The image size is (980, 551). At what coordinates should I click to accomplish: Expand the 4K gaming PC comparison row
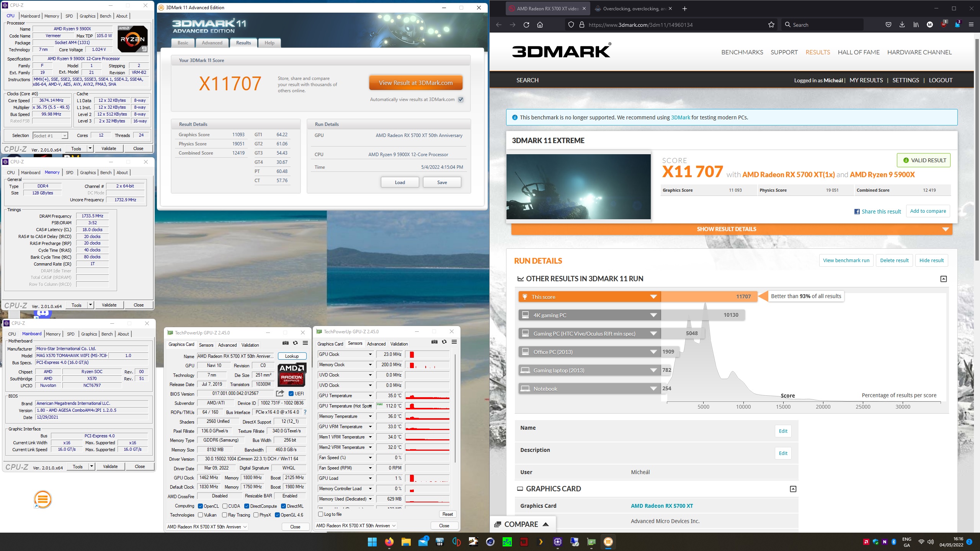(590, 315)
